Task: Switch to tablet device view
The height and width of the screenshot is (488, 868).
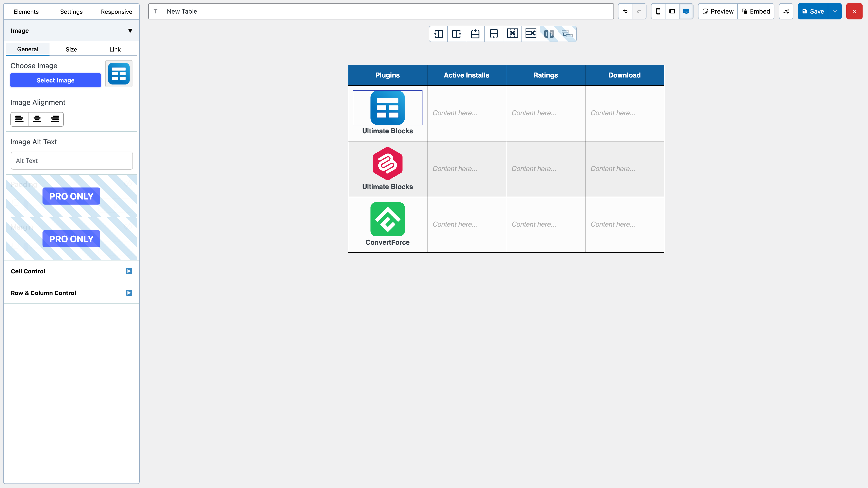Action: point(672,12)
